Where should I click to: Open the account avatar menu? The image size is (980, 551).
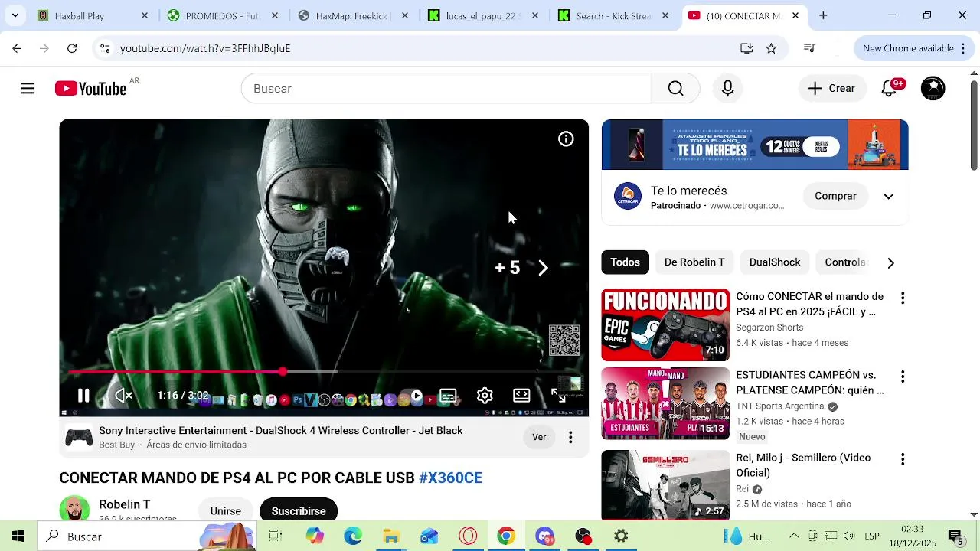point(933,89)
